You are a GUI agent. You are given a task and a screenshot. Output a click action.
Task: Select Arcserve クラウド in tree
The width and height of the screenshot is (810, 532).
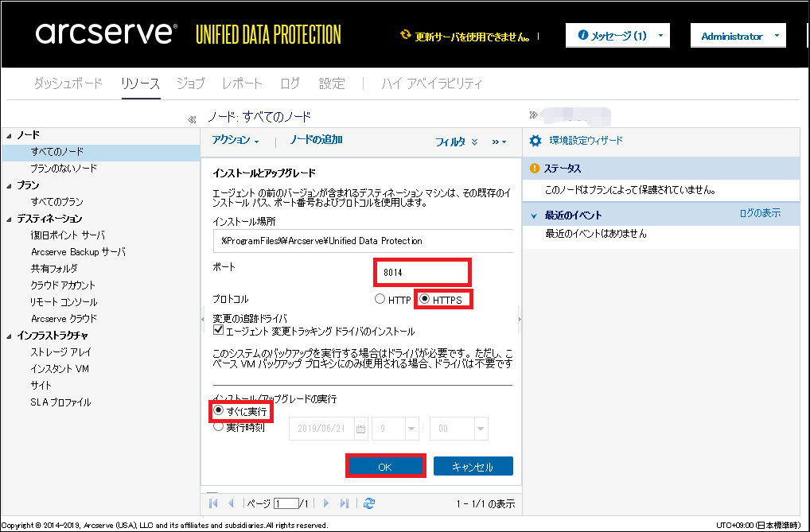64,319
